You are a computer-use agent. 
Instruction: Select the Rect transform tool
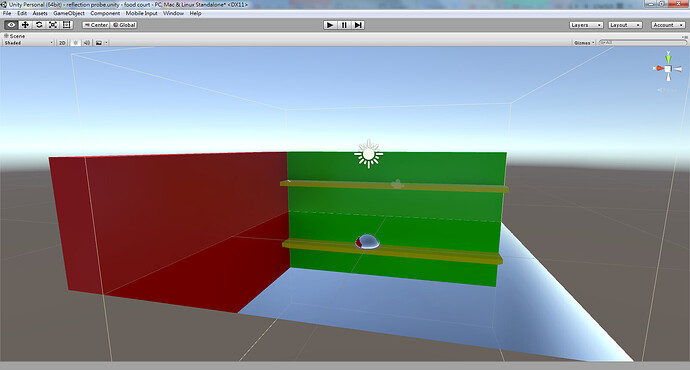[66, 25]
